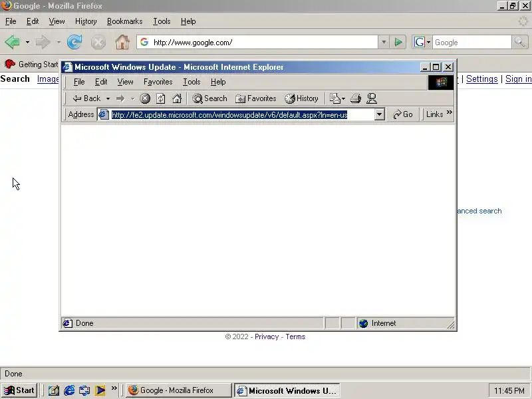The width and height of the screenshot is (532, 399).
Task: Click Internet Explorer Forward arrow
Action: point(120,98)
